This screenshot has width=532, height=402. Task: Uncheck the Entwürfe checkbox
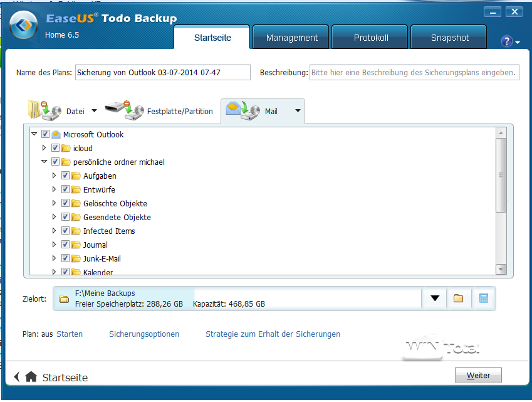coord(66,189)
